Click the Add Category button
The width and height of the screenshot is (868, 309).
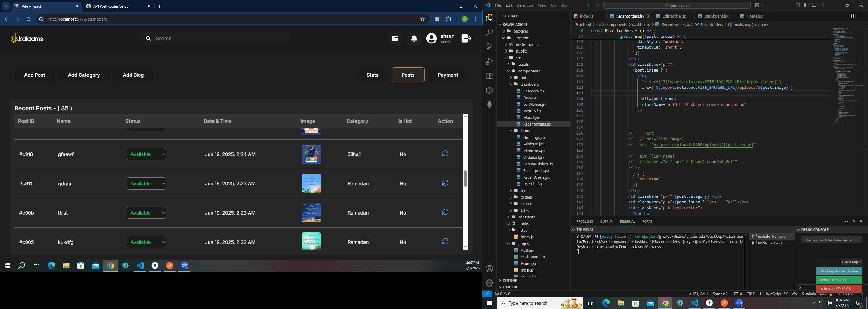pyautogui.click(x=84, y=75)
